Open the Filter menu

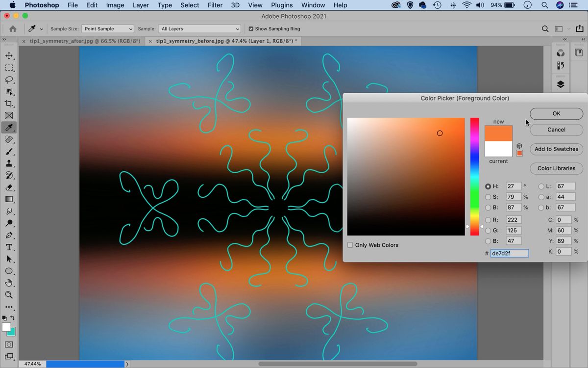tap(215, 5)
